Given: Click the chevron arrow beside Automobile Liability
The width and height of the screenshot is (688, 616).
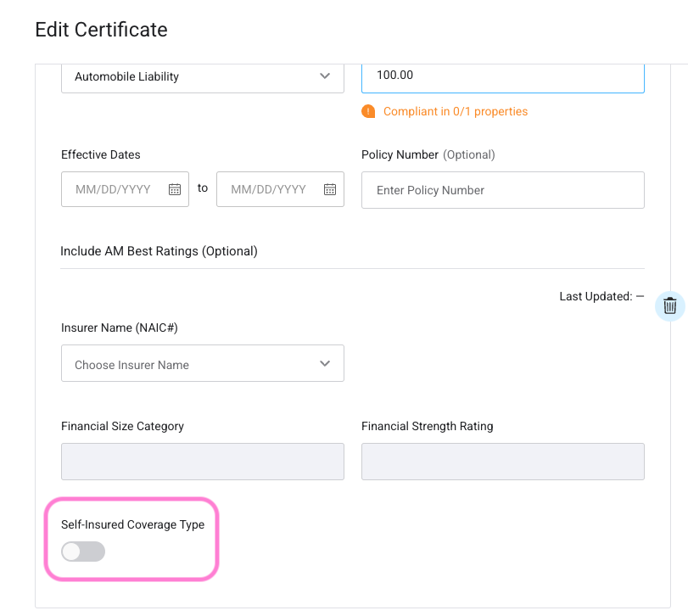Looking at the screenshot, I should 325,76.
